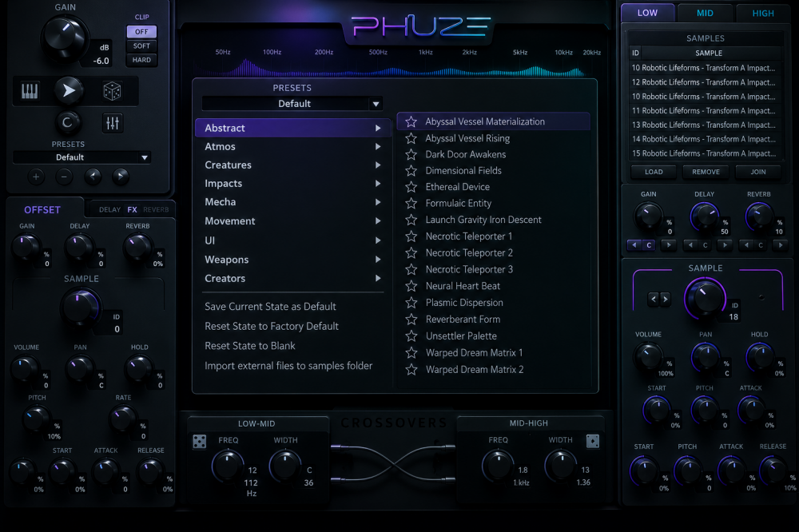Image resolution: width=799 pixels, height=532 pixels.
Task: Expand the Weapons category
Action: [x=292, y=260]
